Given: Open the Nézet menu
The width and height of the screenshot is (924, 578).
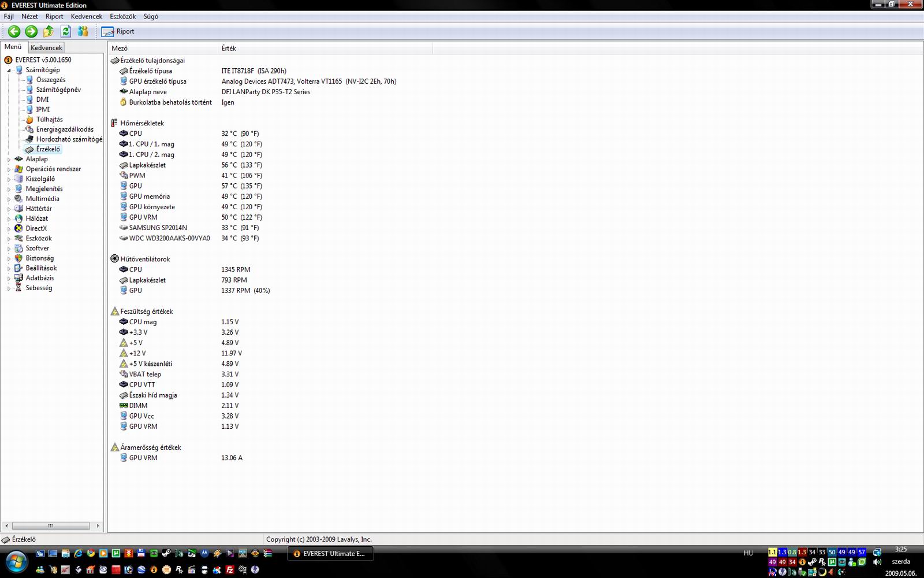Looking at the screenshot, I should click(29, 16).
